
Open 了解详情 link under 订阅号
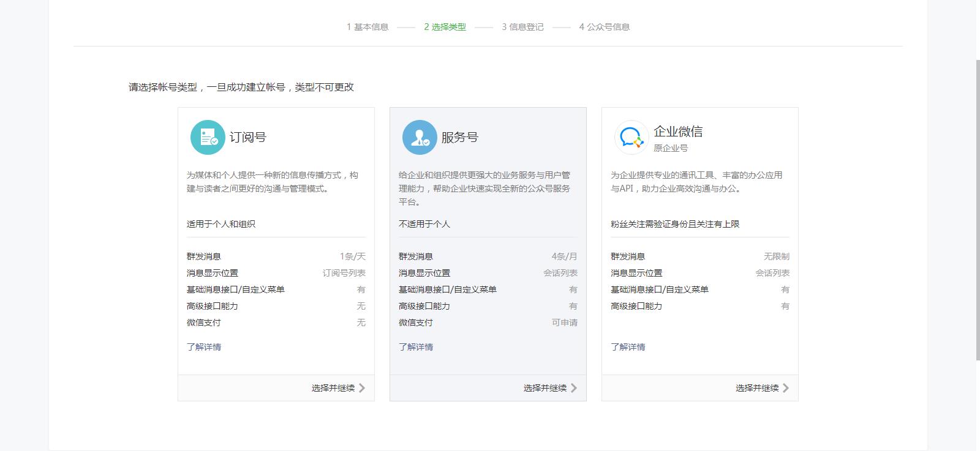coord(204,347)
